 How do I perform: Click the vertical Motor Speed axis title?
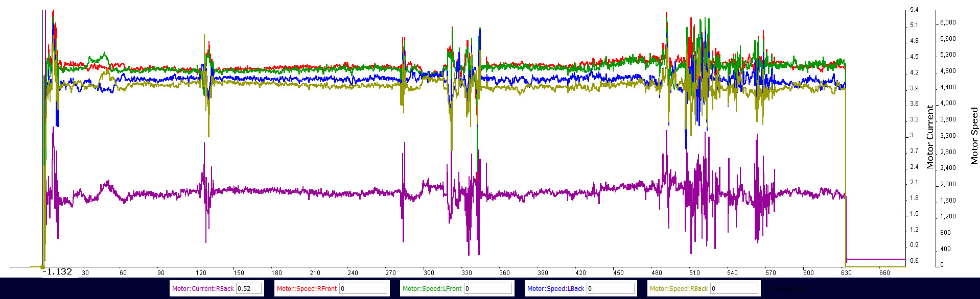coord(974,135)
